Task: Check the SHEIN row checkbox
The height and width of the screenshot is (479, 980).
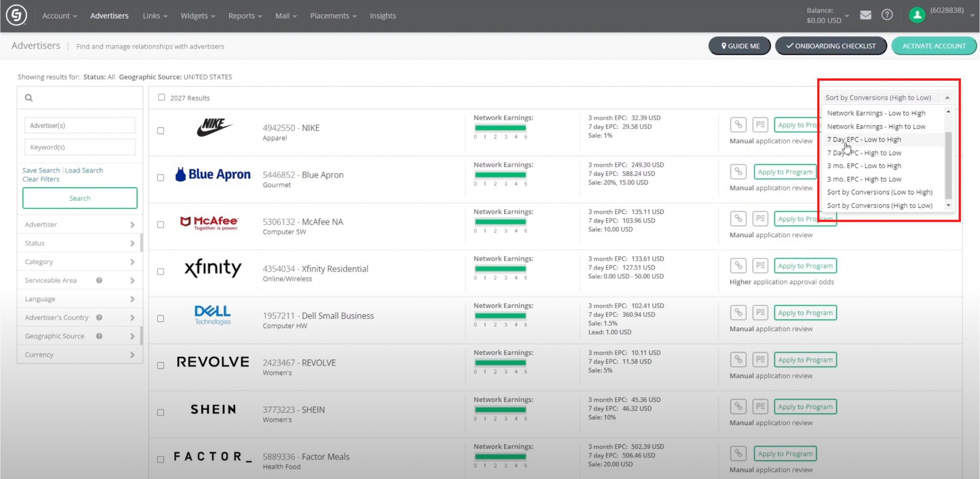Action: [161, 413]
